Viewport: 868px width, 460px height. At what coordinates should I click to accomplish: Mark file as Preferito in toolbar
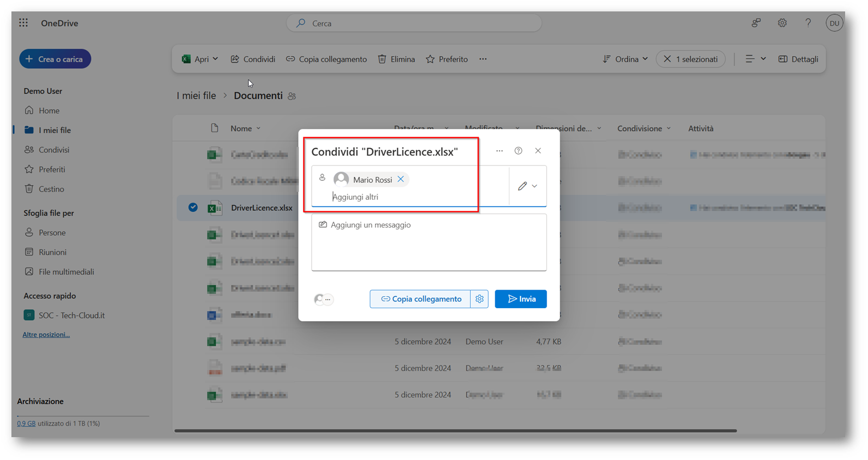pos(447,59)
